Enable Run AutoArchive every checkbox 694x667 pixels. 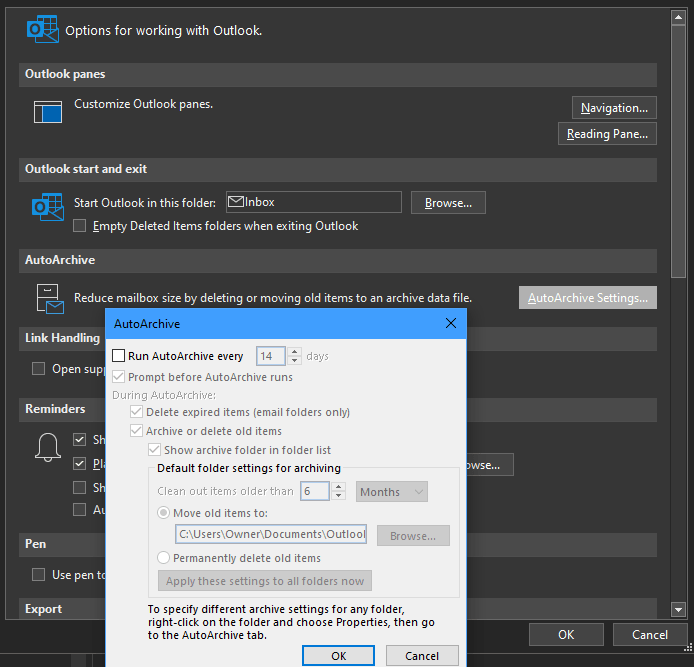119,356
